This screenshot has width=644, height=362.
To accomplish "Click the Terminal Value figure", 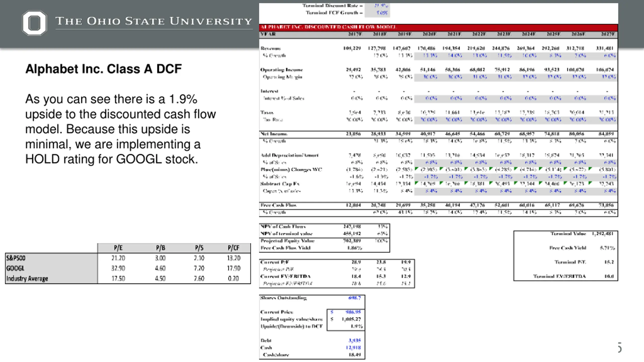I will point(603,234).
